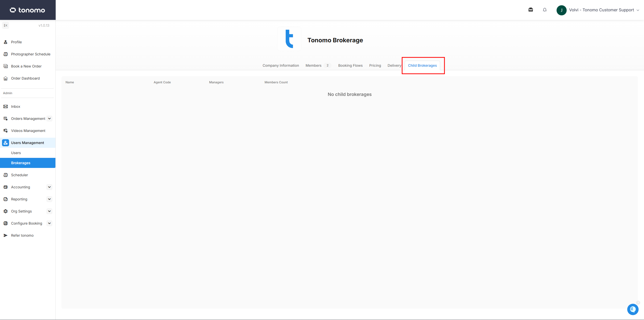Click the Org Settings gear icon
This screenshot has width=644, height=320.
(x=6, y=211)
